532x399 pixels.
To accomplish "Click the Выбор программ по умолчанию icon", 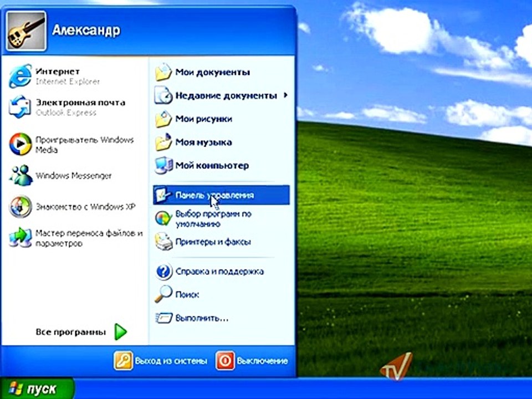I will pyautogui.click(x=163, y=218).
